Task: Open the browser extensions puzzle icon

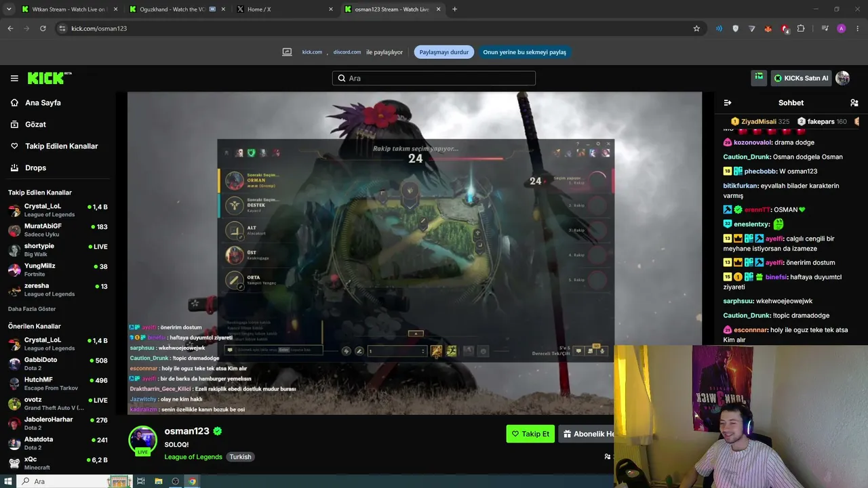Action: (x=801, y=28)
